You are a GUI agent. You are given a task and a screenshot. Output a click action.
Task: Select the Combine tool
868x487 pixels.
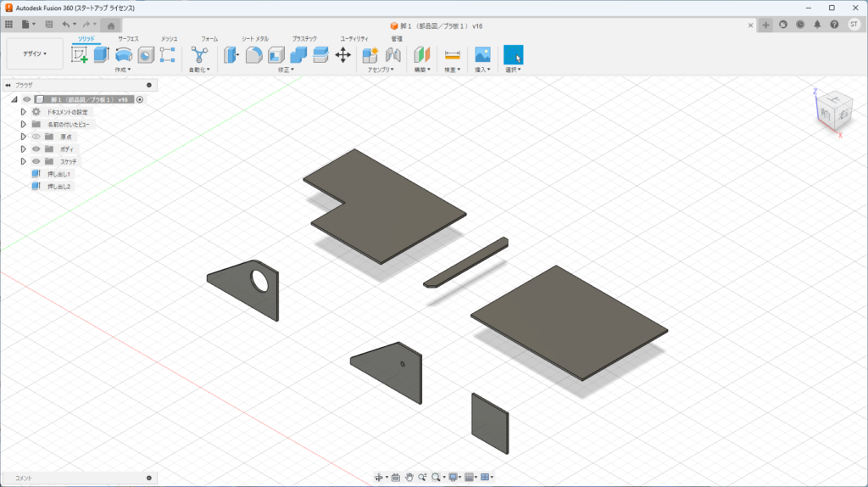(x=298, y=55)
